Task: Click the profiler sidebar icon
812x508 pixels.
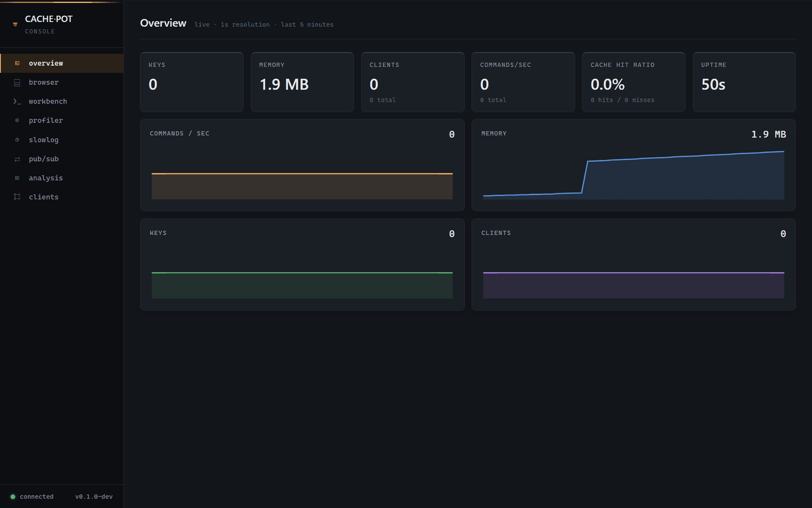Action: pos(17,121)
